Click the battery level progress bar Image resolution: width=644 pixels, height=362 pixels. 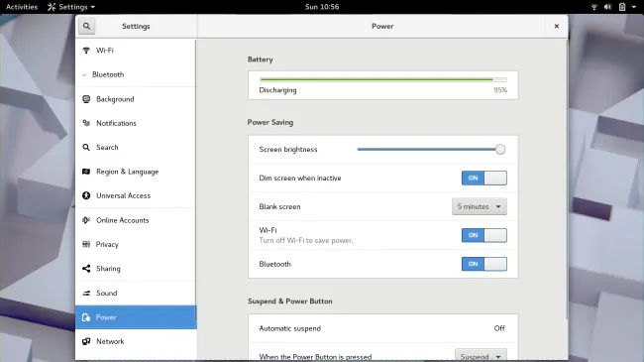[382, 79]
